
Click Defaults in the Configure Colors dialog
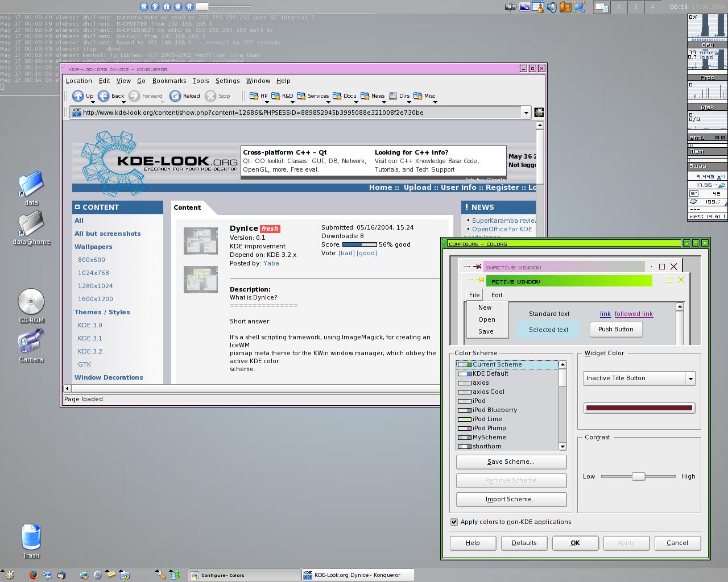point(524,543)
